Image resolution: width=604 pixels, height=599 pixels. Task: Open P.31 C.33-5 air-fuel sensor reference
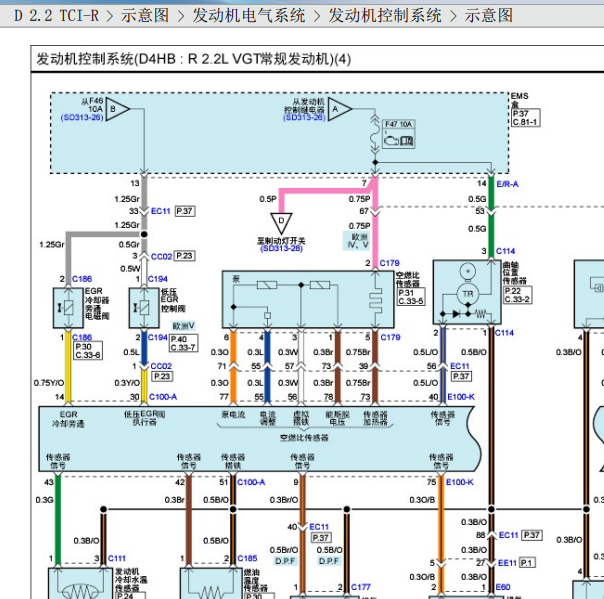411,297
